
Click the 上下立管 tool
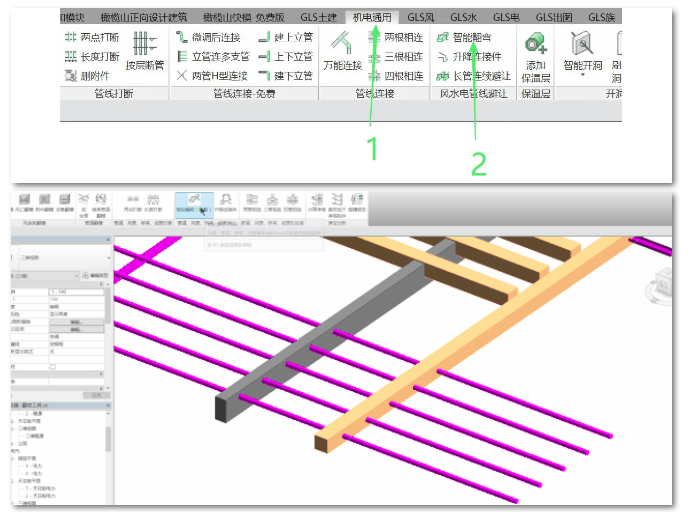[x=286, y=56]
